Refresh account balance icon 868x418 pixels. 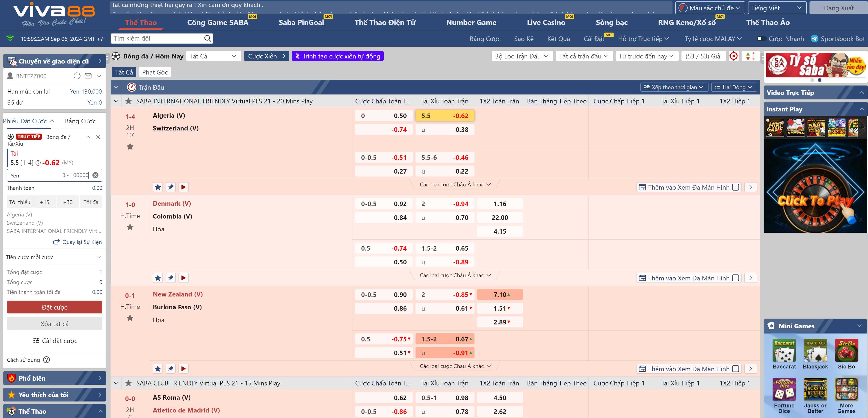(x=77, y=76)
